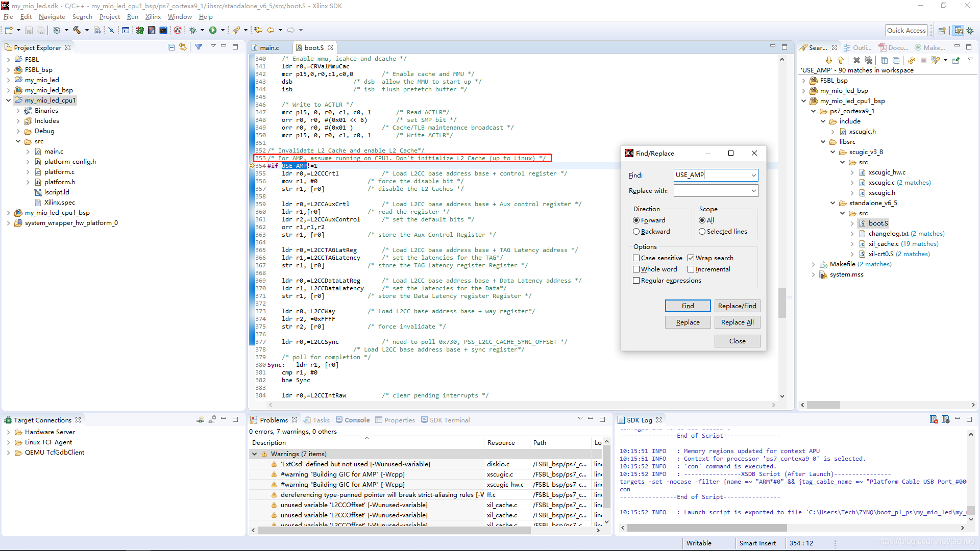Toggle Link with Editor in Project Explorer

pyautogui.click(x=182, y=47)
